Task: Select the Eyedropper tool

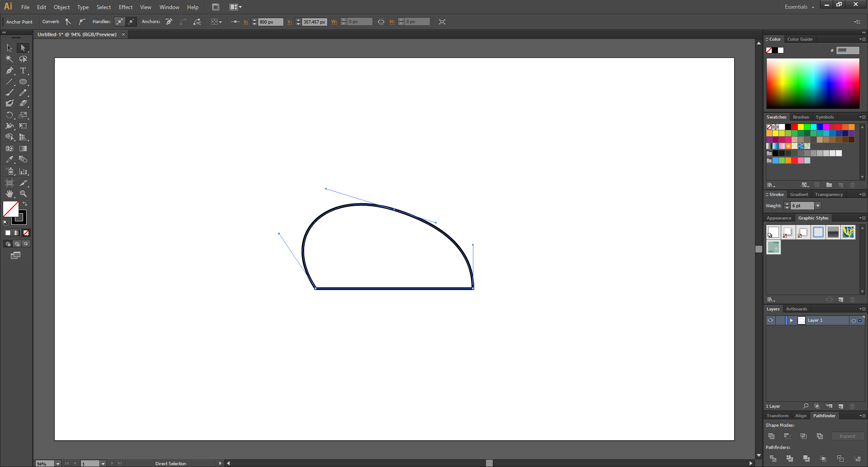Action: point(9,159)
